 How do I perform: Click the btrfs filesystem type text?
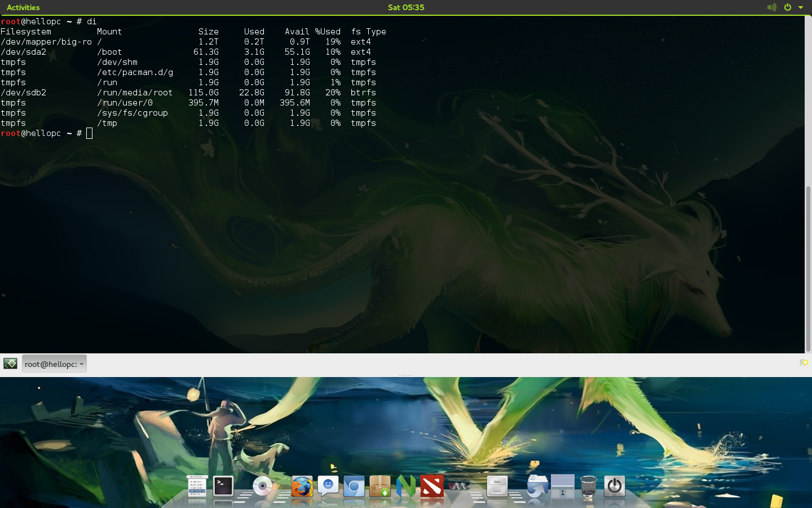pos(363,93)
